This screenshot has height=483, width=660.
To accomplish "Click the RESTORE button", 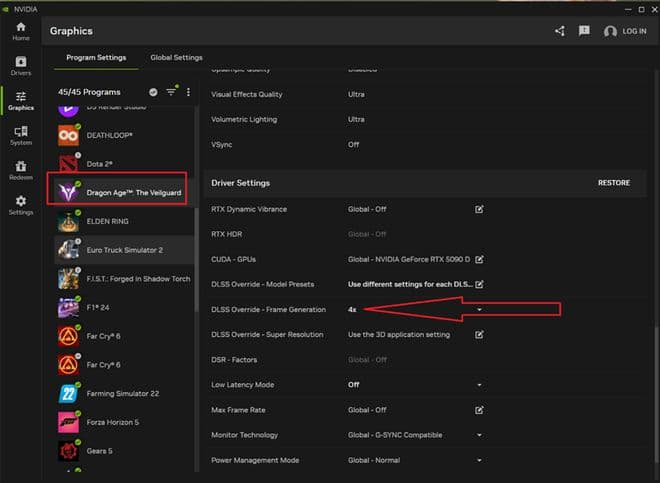I will pos(613,183).
